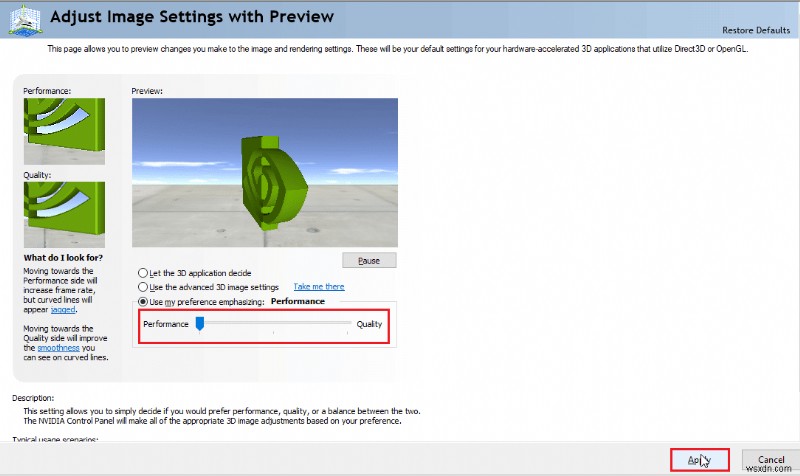Click the What do I look for? heading
The height and width of the screenshot is (476, 800).
click(x=63, y=258)
